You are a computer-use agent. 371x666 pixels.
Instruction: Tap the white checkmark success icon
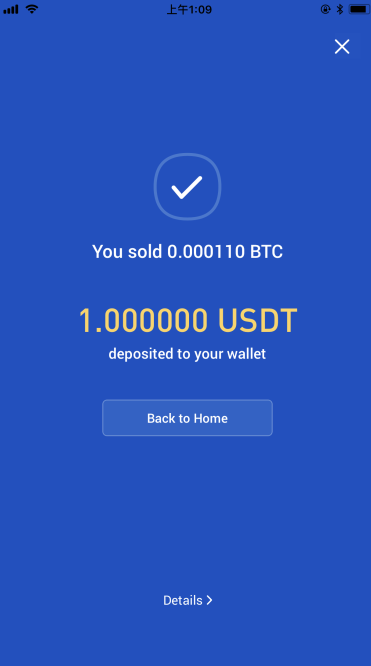(x=187, y=187)
